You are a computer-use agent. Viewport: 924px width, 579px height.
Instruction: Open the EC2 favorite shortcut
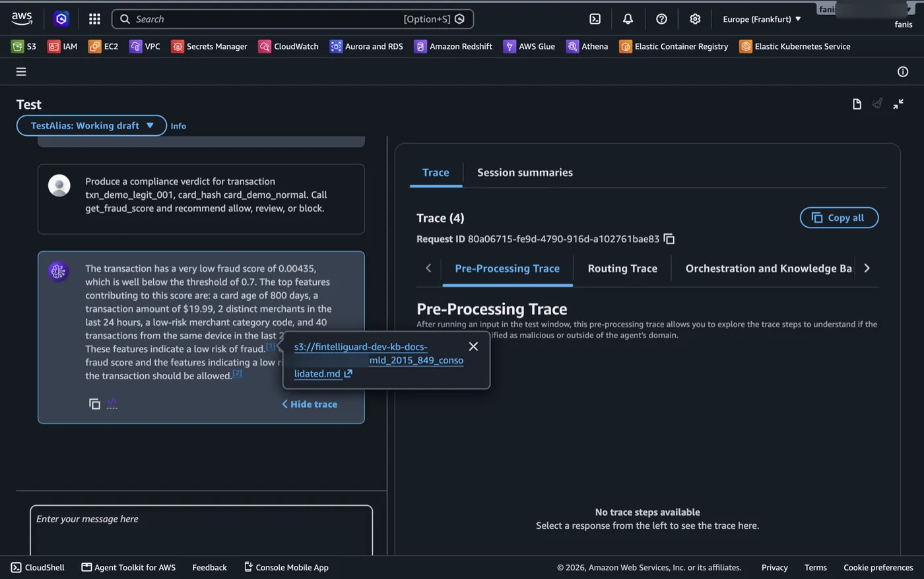[x=104, y=46]
